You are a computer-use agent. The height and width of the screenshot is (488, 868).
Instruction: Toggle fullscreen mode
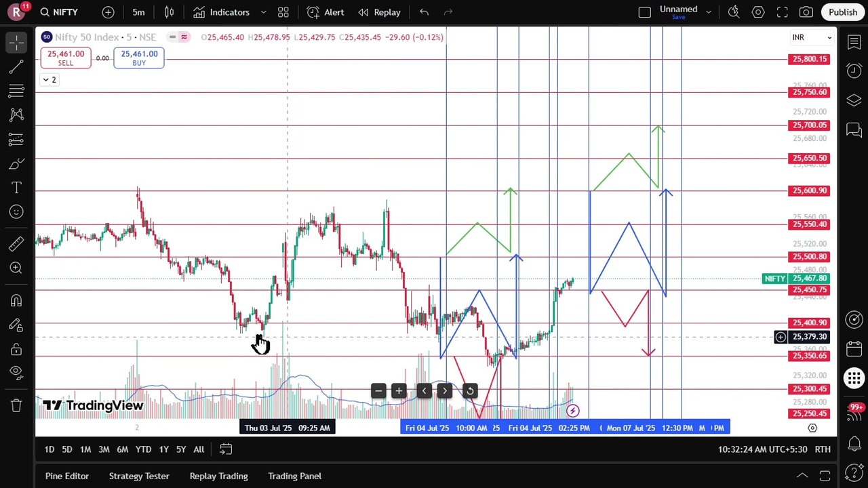pos(782,12)
